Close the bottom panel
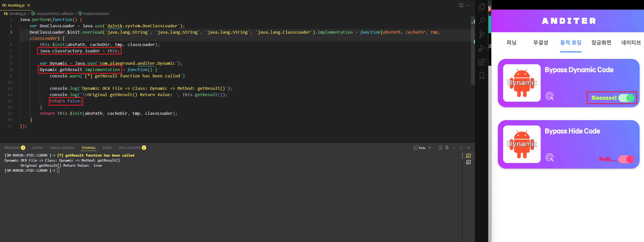 click(x=468, y=148)
